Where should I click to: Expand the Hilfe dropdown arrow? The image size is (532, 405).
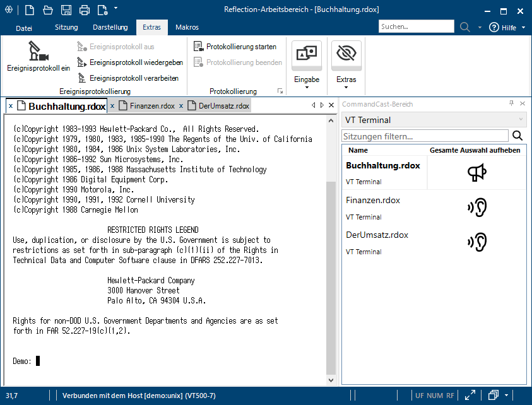tap(524, 28)
